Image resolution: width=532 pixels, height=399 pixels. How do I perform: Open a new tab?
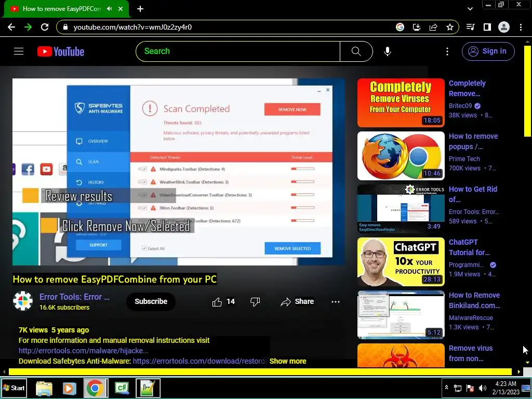[140, 9]
